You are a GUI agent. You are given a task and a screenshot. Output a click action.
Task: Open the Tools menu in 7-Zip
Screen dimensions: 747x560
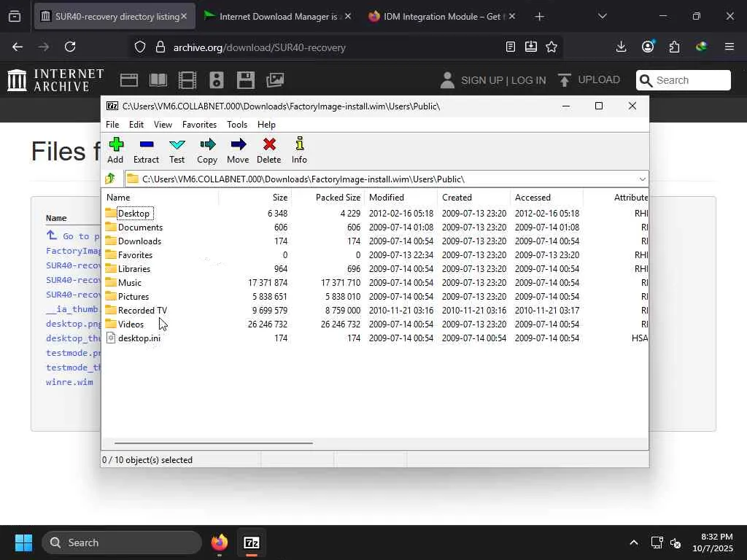(x=237, y=124)
